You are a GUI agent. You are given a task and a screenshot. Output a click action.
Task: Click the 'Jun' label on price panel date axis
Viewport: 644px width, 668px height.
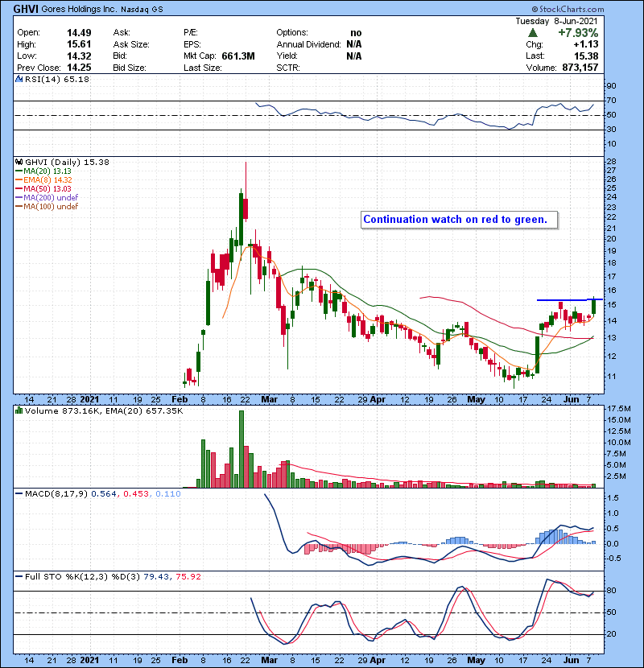pyautogui.click(x=571, y=400)
